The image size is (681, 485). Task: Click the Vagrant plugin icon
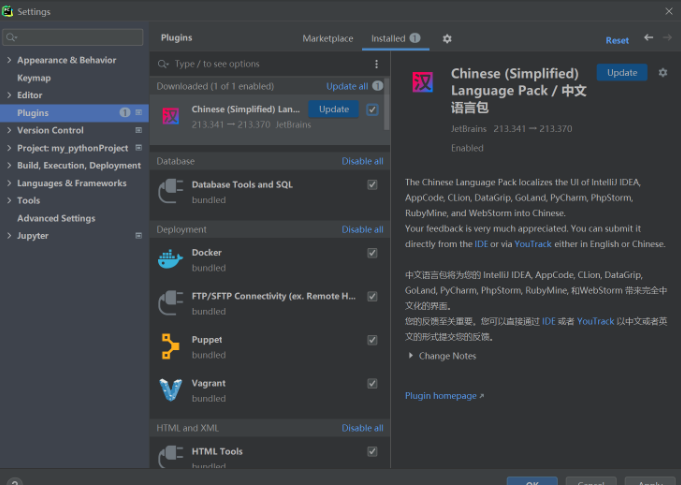pos(170,389)
